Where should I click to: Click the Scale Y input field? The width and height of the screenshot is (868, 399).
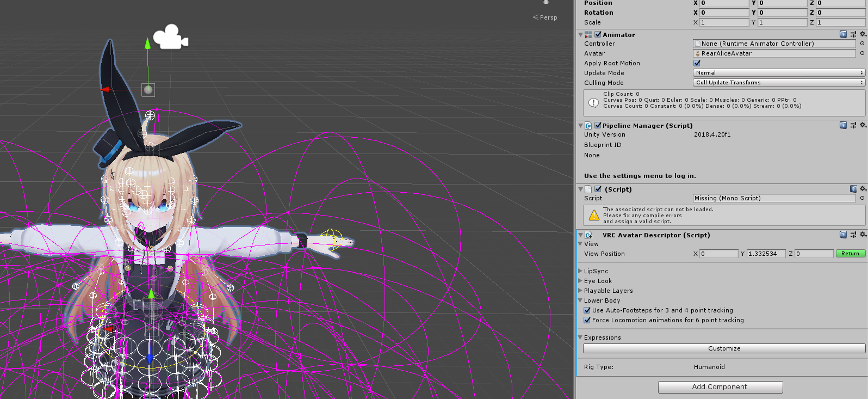coord(782,22)
